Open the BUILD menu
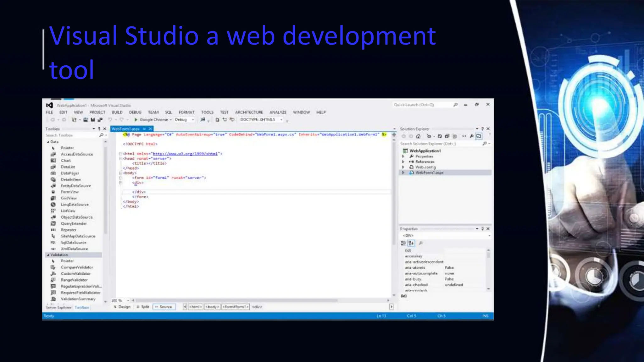644x362 pixels. (117, 112)
